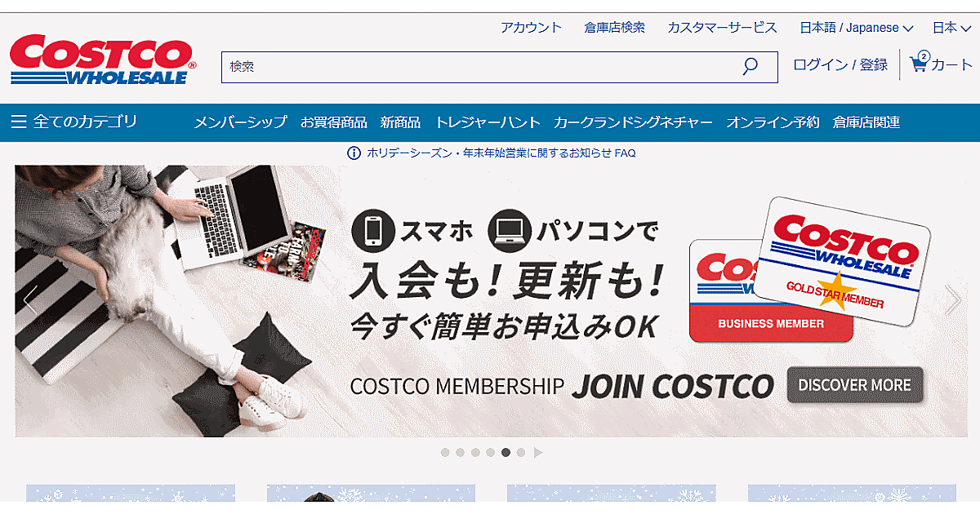Go to previous banner slide arrow

click(x=30, y=300)
